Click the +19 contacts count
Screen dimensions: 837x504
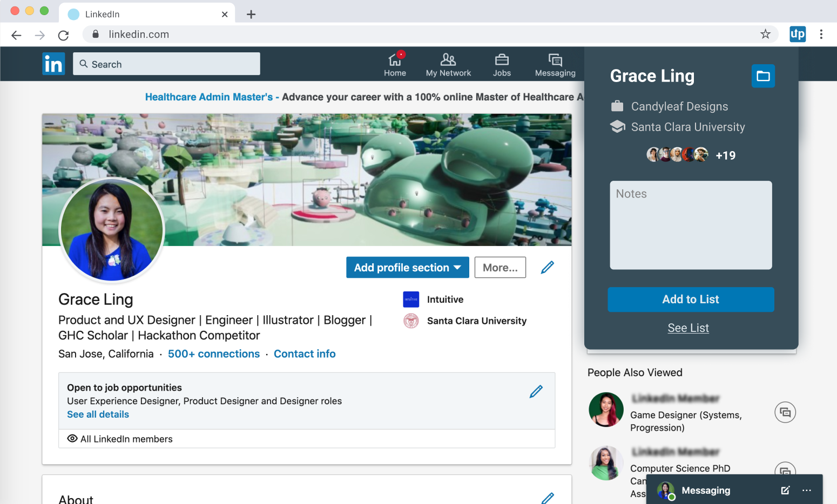(725, 155)
